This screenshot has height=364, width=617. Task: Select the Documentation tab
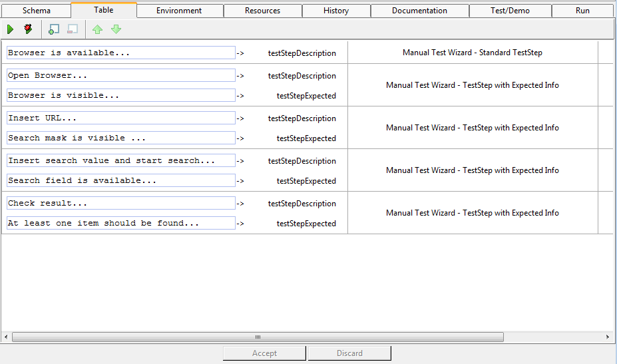419,11
